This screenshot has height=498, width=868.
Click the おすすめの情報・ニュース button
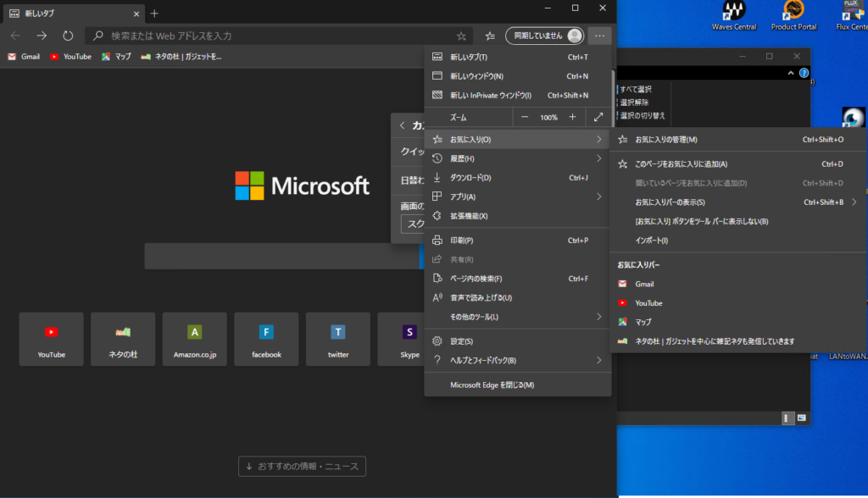tap(303, 467)
